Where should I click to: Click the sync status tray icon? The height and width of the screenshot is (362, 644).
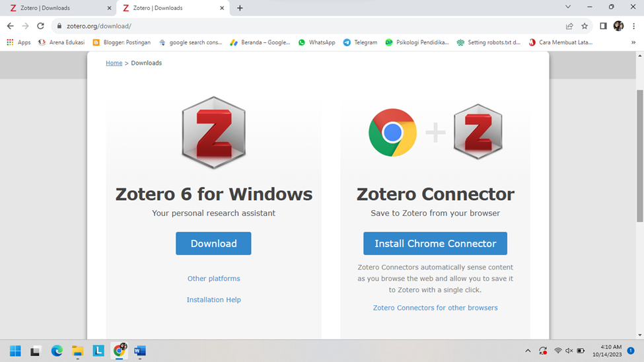[x=543, y=351]
